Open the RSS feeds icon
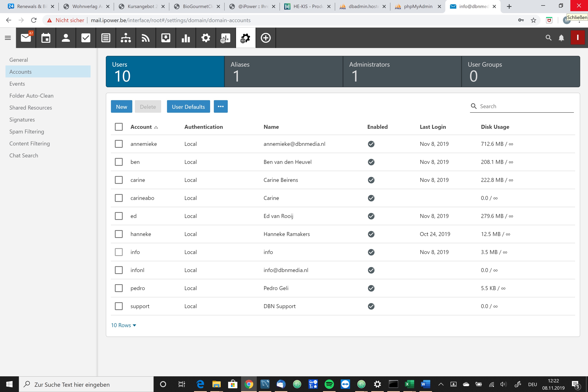 146,38
